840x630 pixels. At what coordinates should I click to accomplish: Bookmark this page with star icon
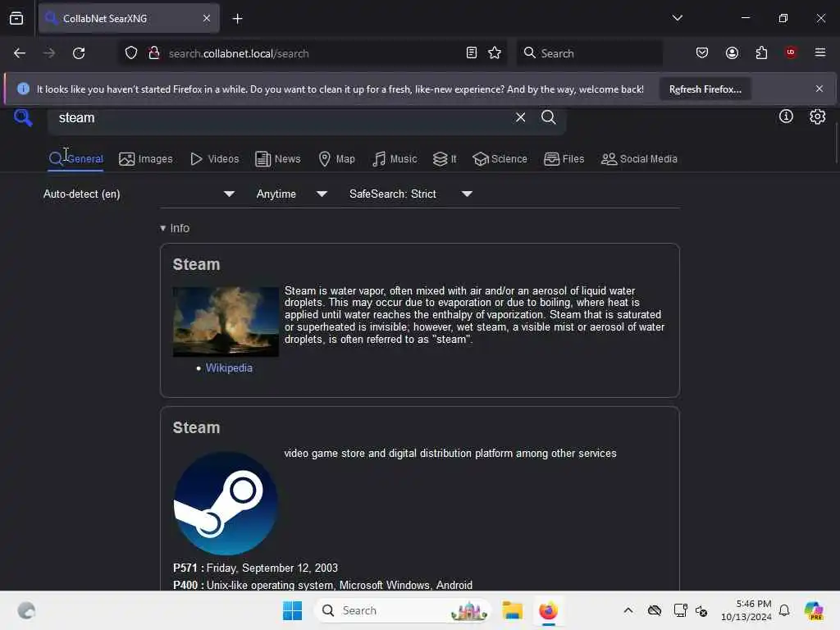tap(495, 53)
